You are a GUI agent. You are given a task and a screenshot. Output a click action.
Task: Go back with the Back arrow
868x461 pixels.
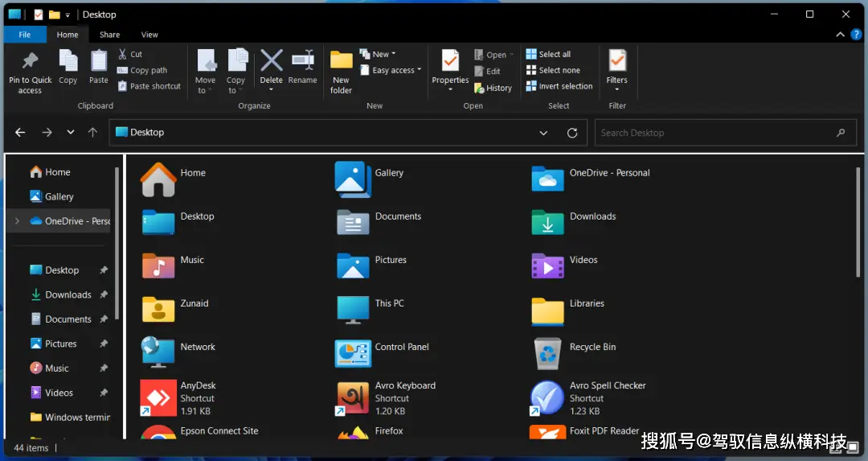coord(20,133)
